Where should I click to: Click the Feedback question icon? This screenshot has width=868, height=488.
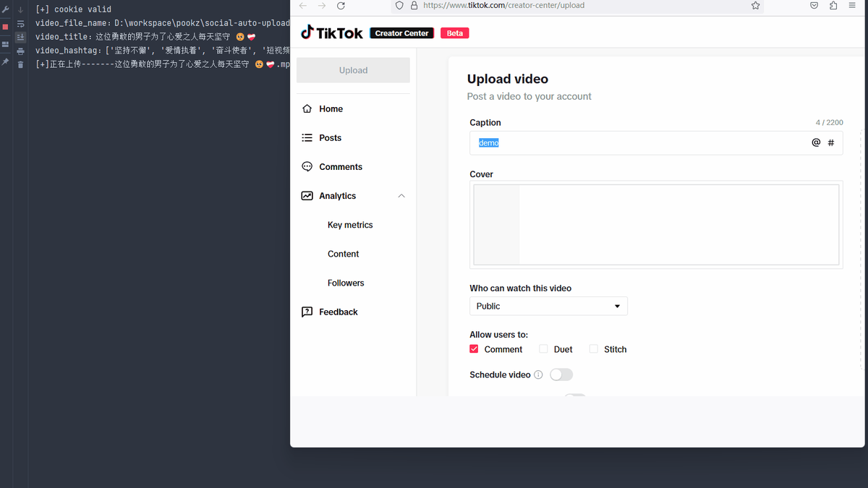click(307, 312)
